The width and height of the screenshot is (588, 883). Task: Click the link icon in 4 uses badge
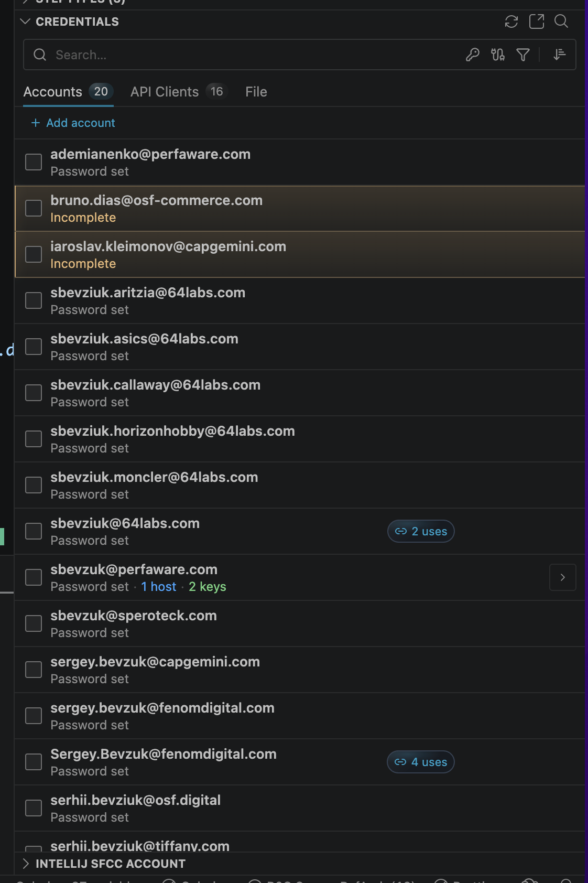400,762
